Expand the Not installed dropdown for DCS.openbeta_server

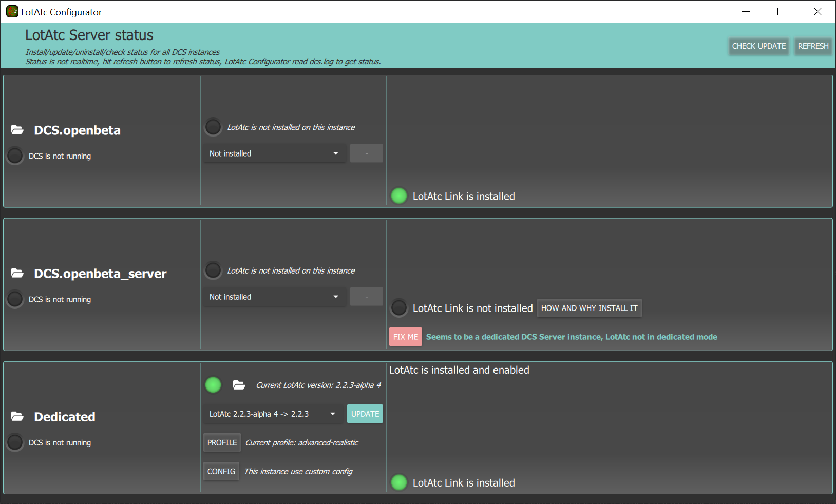click(274, 297)
